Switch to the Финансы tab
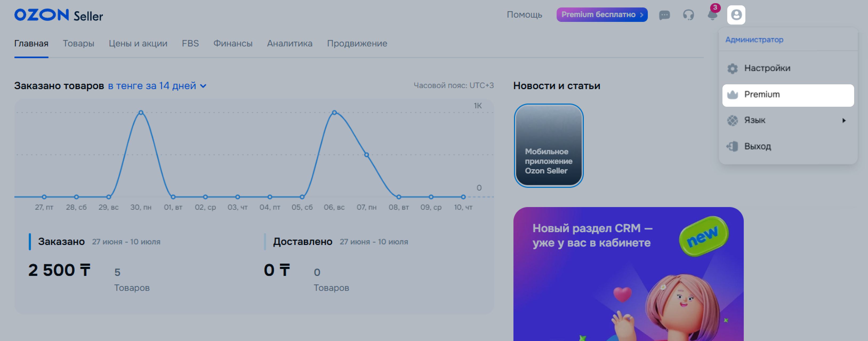 point(233,43)
